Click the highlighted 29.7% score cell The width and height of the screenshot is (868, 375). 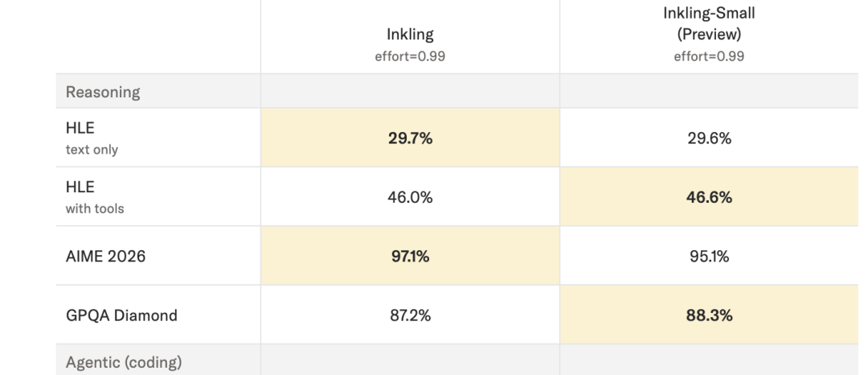pyautogui.click(x=410, y=138)
